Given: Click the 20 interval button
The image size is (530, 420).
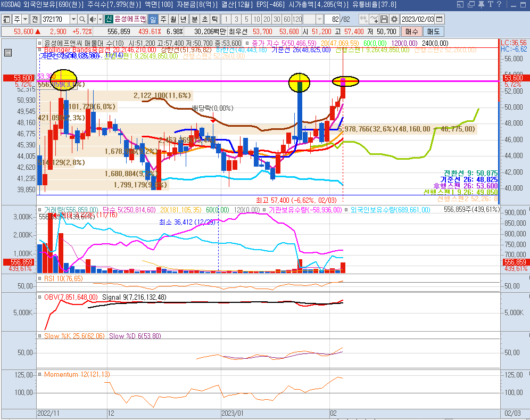Looking at the screenshot, I should pyautogui.click(x=267, y=19).
